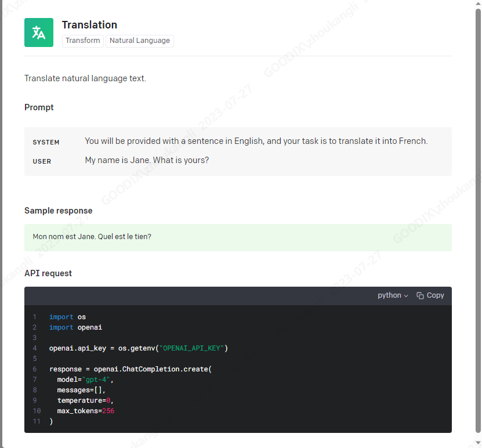This screenshot has width=482, height=448.
Task: Click the vertical scrollbar thumb
Action: 479,221
